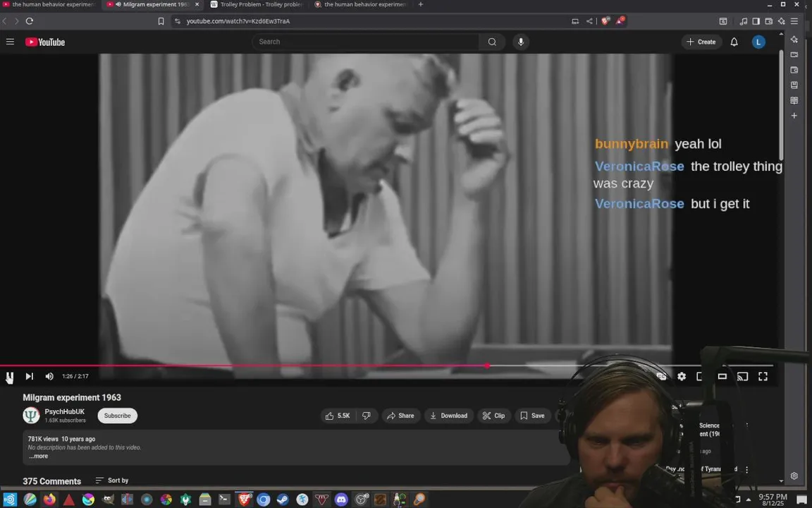Open Steam from the taskbar

coord(283,500)
